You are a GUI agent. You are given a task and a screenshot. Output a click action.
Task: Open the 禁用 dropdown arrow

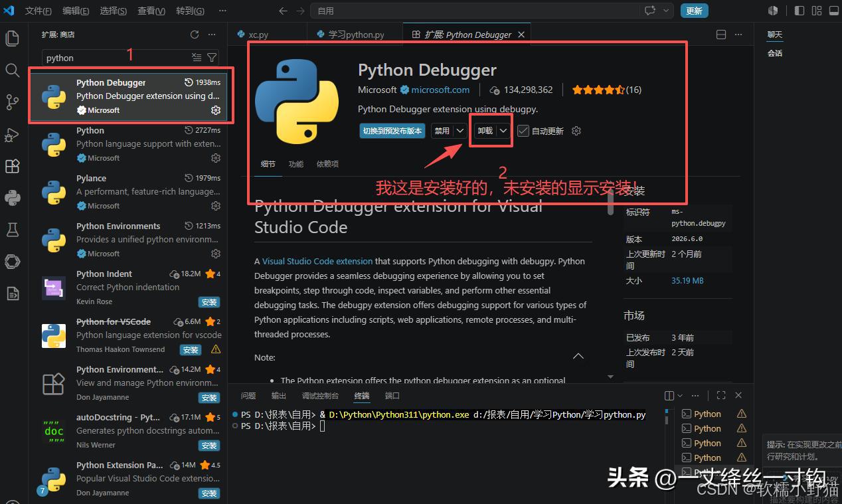coord(460,131)
